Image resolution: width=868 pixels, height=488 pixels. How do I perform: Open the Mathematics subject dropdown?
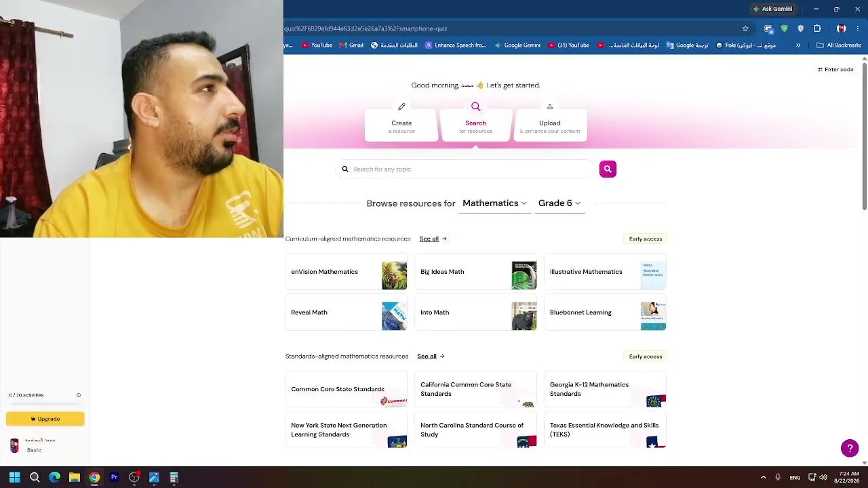tap(494, 203)
